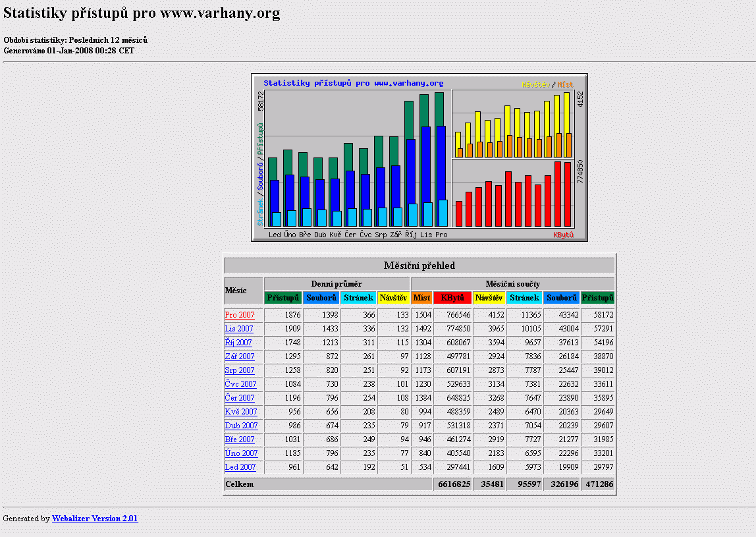Click the red KBytů table column header

[x=452, y=298]
